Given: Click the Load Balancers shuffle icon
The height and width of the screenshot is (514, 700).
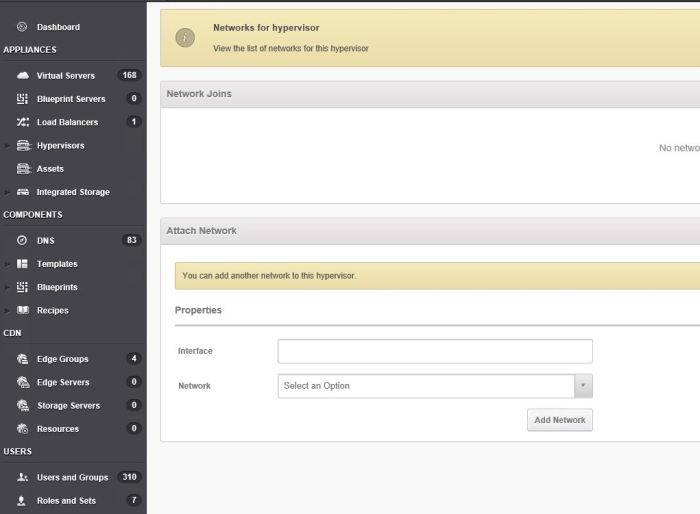Looking at the screenshot, I should (22, 122).
